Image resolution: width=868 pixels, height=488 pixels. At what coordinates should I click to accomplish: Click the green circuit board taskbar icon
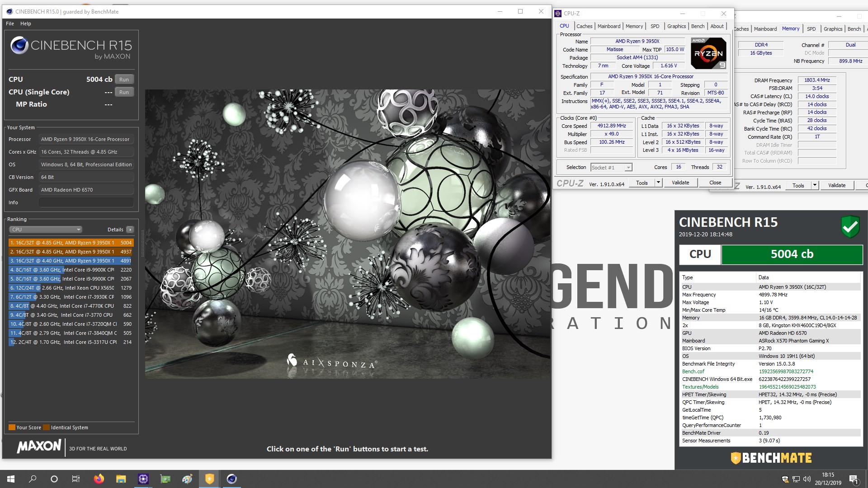[165, 479]
